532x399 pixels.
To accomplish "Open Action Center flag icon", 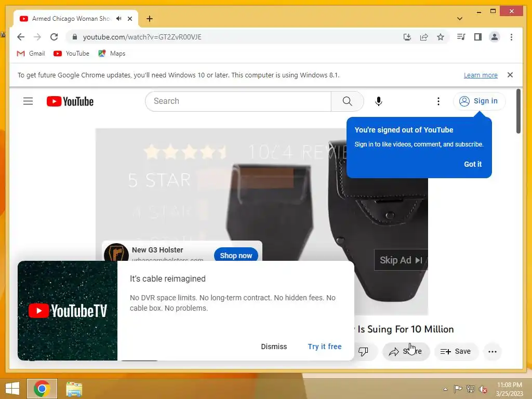I will (458, 389).
